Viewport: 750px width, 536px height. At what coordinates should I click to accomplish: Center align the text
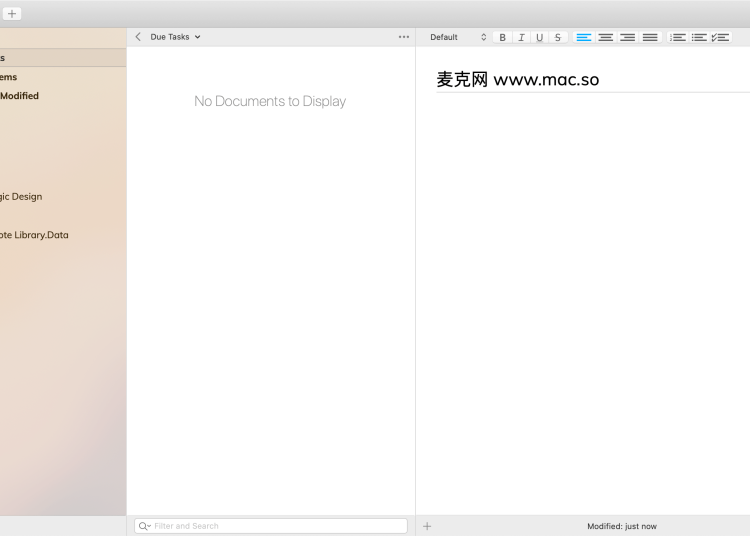606,37
